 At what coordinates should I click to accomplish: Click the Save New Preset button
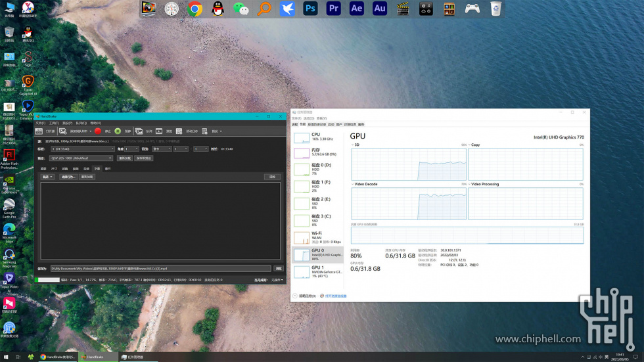pos(144,158)
